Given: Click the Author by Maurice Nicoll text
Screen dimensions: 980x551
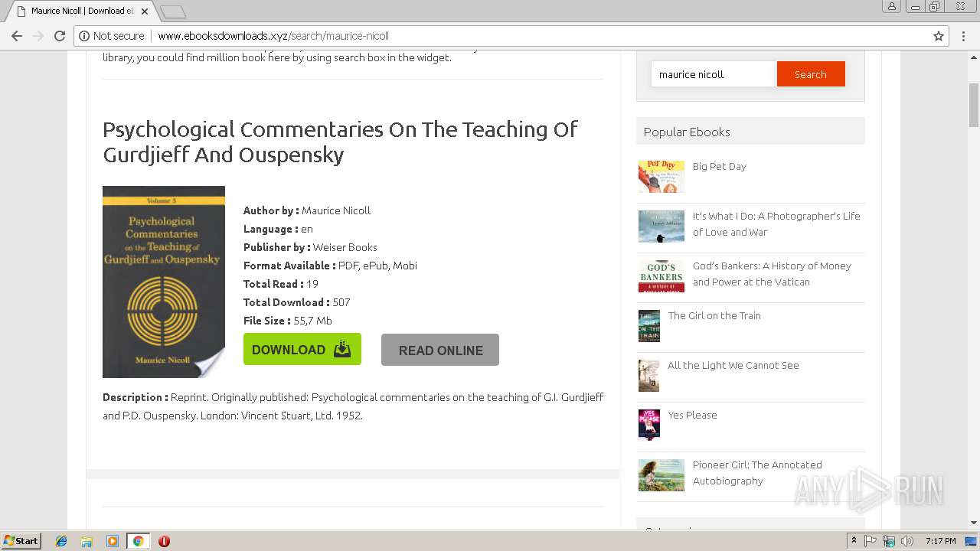Looking at the screenshot, I should click(x=307, y=210).
